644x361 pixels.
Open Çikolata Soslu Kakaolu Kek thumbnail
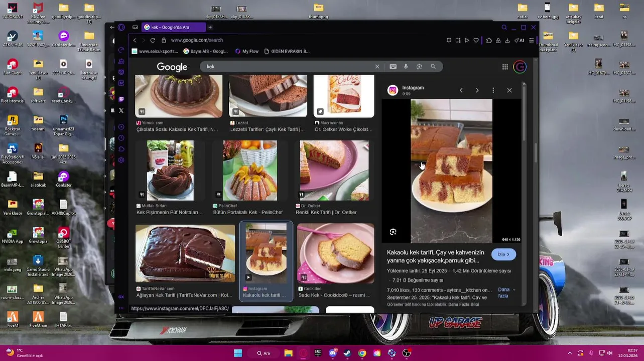tap(179, 96)
